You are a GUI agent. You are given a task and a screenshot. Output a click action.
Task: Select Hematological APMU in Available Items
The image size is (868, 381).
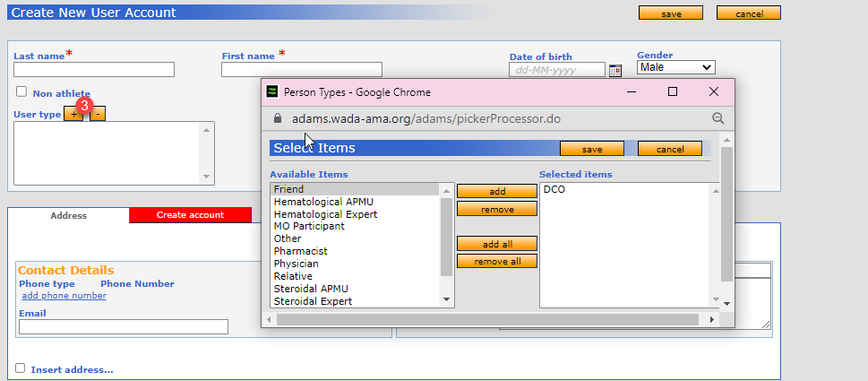coord(356,202)
